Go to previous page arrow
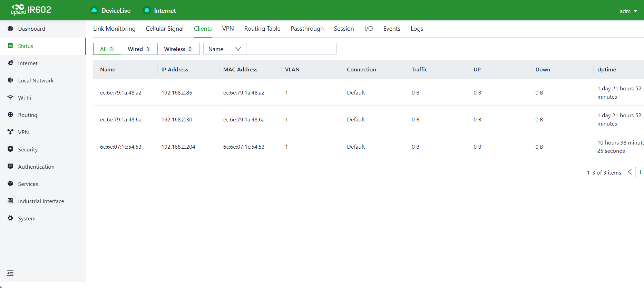 (630, 172)
